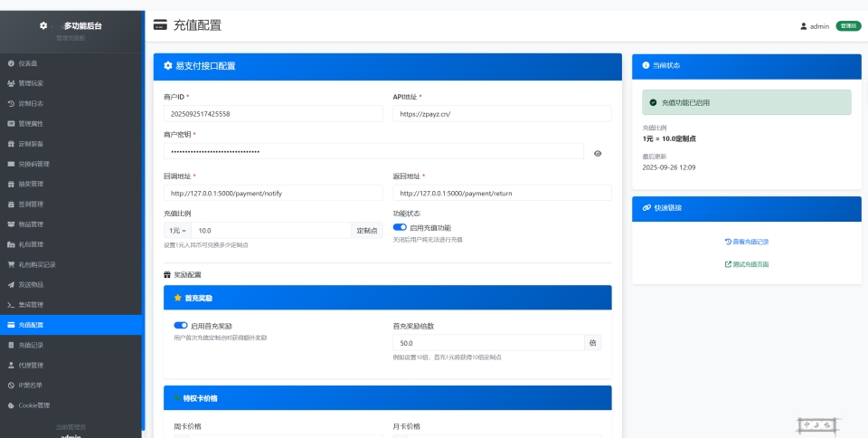
Task: Click the Cookie管理 cookie icon
Action: pos(11,405)
